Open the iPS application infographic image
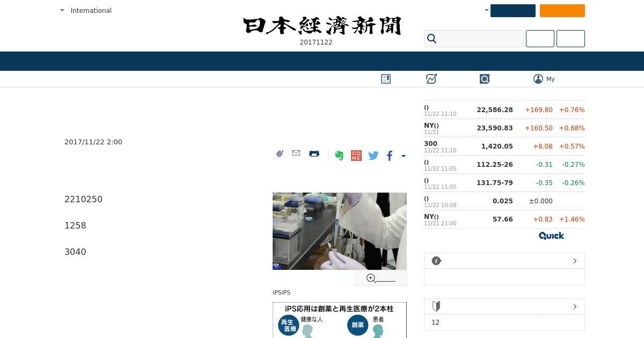 pyautogui.click(x=340, y=320)
